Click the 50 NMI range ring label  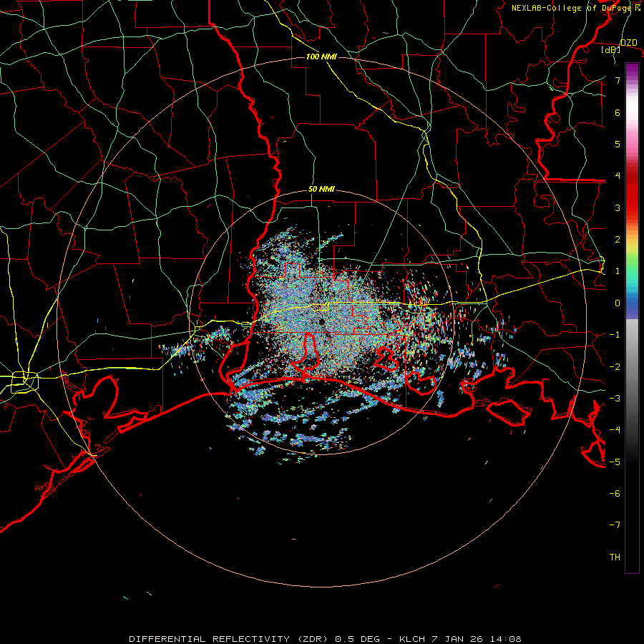[x=321, y=190]
